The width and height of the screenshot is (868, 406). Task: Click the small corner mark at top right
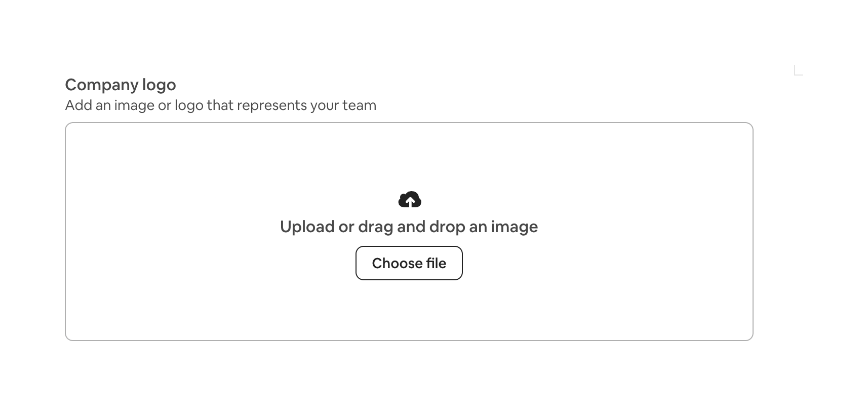(798, 70)
